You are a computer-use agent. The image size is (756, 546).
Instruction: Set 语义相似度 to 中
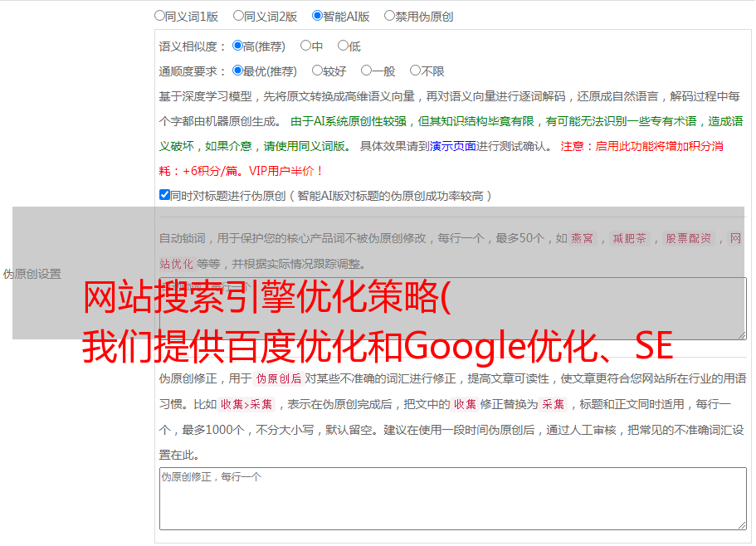[305, 46]
